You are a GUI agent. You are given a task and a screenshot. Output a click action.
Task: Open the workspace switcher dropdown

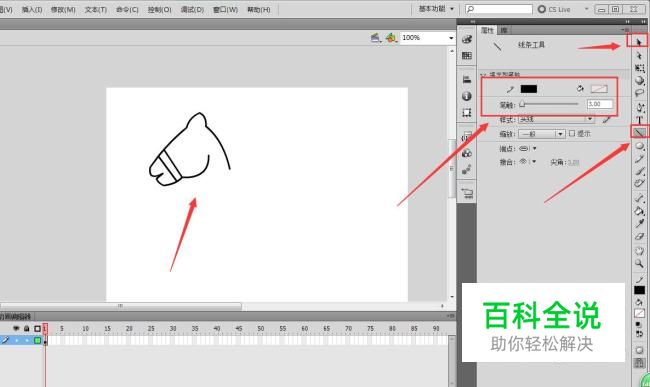click(436, 9)
